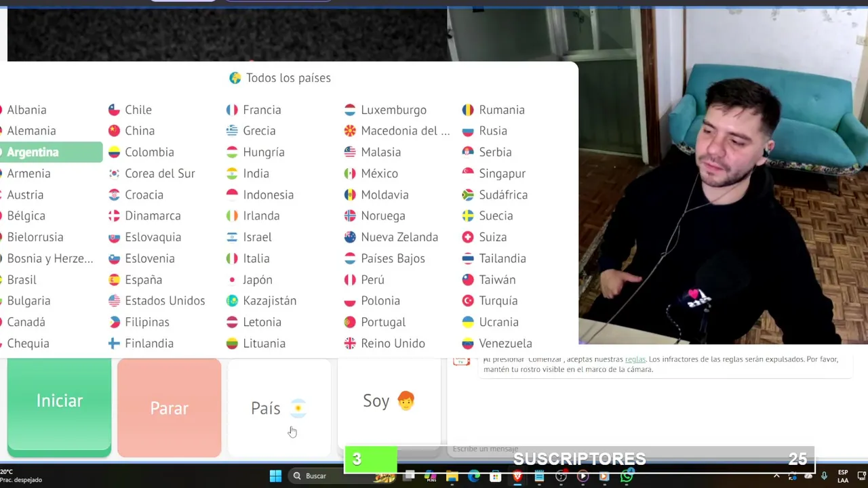Open Microsoft Edge from the taskbar
This screenshot has width=868, height=488.
point(474,476)
